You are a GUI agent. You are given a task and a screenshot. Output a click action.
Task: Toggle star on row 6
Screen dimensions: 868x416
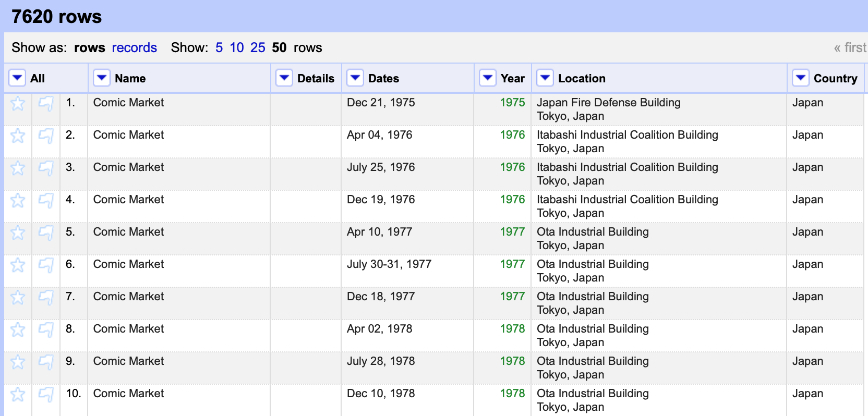pyautogui.click(x=18, y=265)
